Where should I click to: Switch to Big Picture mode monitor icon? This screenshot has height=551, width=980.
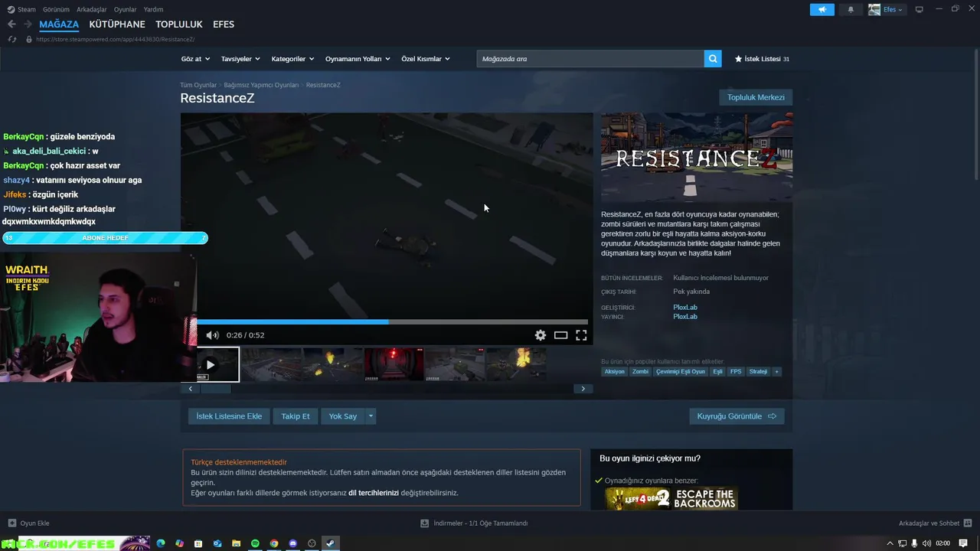pos(920,9)
